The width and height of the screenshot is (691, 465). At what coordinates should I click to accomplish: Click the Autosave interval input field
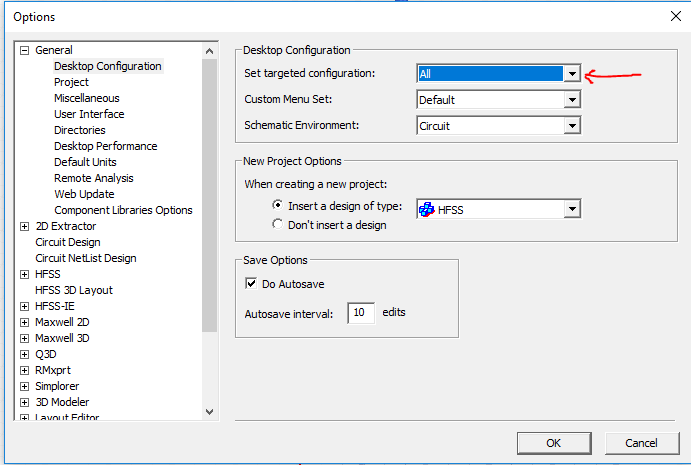tap(361, 313)
